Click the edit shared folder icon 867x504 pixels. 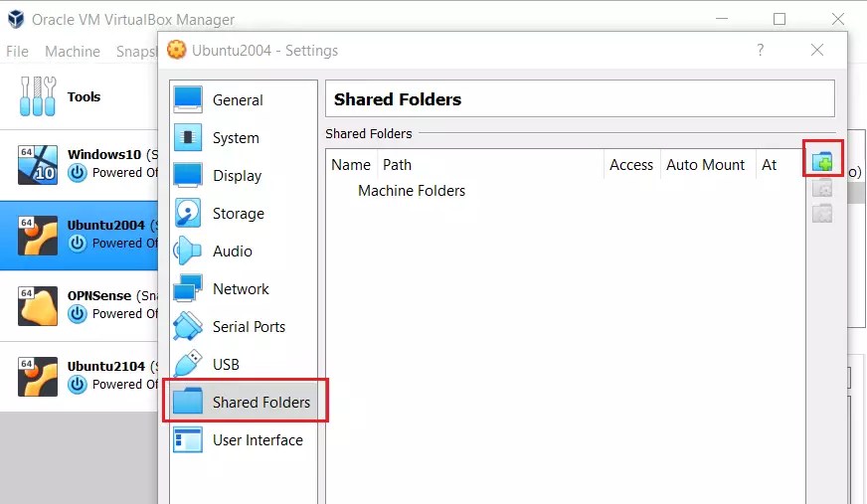[x=822, y=188]
